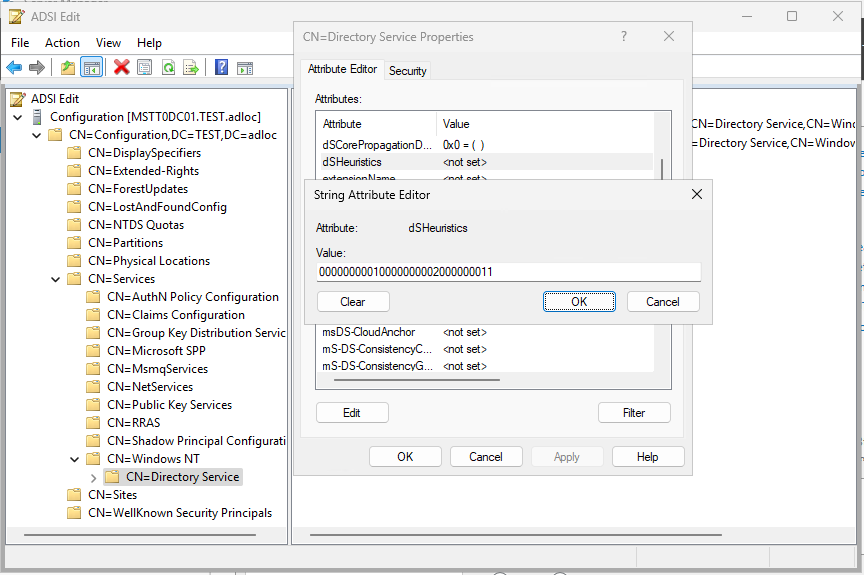
Task: Click the Refresh toolbar icon
Action: 168,68
